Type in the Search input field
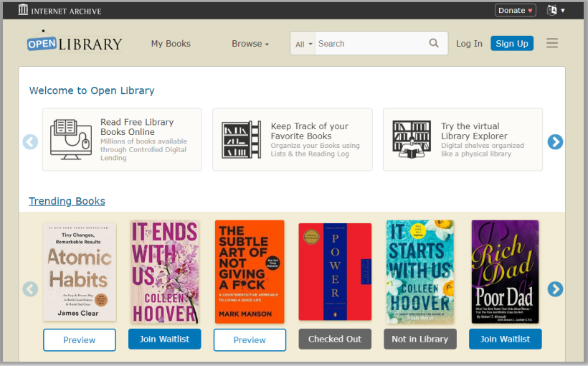 coord(369,44)
